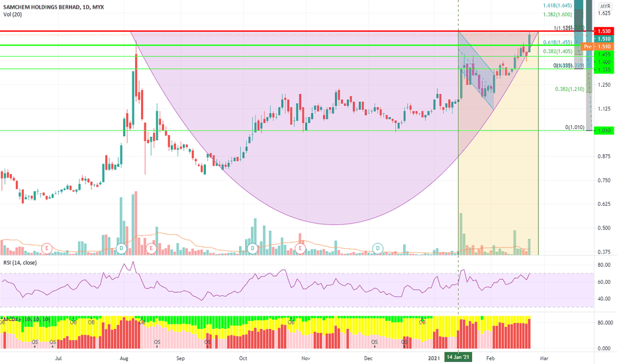Click the Feb label on time axis
Image resolution: width=617 pixels, height=364 pixels.
(491, 359)
